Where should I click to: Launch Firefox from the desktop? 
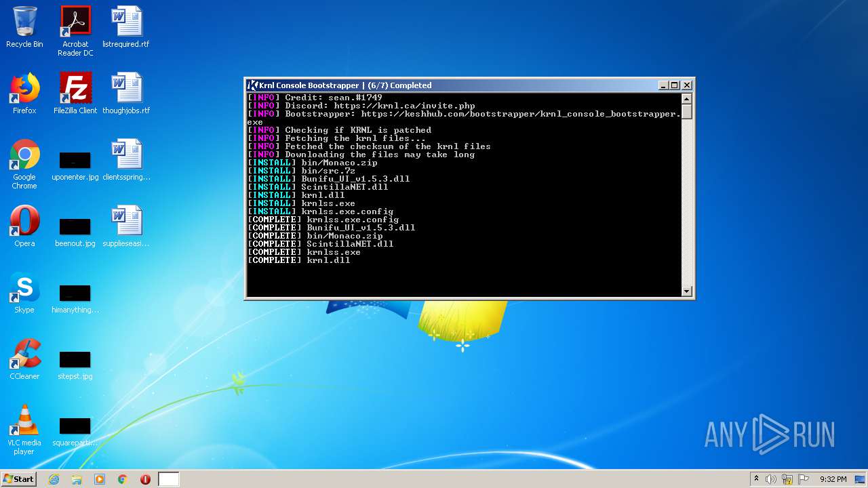[24, 94]
